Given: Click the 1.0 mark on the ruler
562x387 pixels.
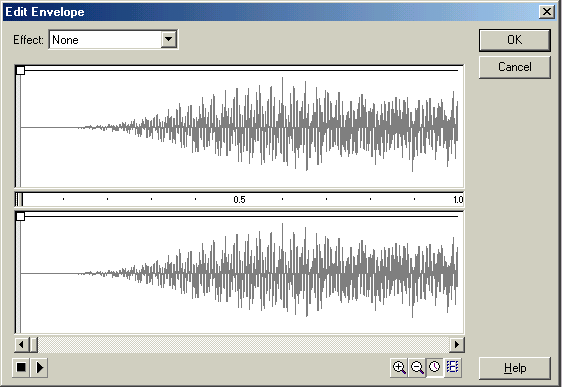Looking at the screenshot, I should click(458, 200).
